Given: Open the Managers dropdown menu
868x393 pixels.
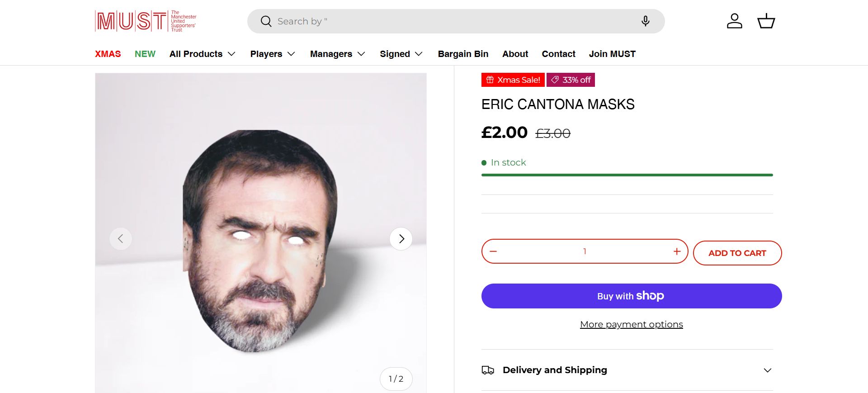Looking at the screenshot, I should [x=337, y=54].
